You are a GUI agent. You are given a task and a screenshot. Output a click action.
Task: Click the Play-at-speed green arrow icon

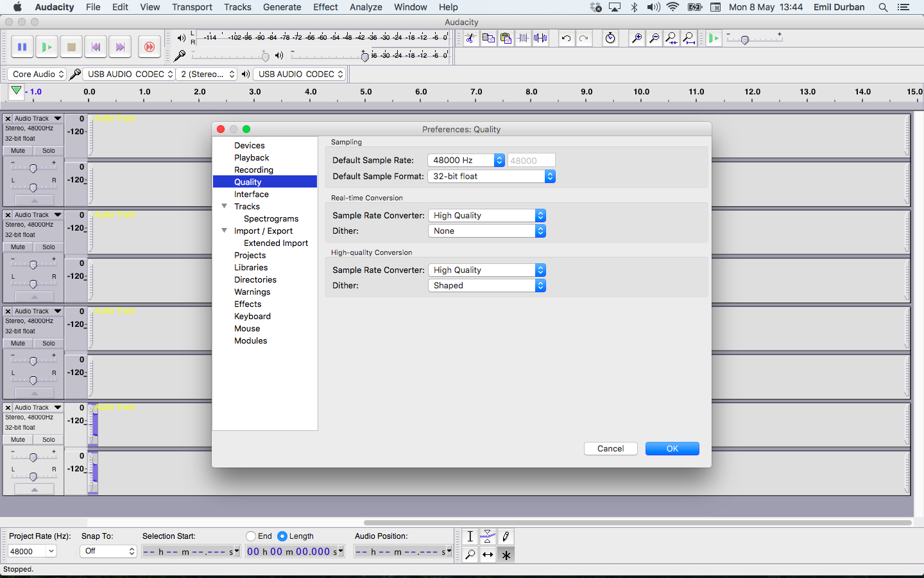(x=714, y=38)
